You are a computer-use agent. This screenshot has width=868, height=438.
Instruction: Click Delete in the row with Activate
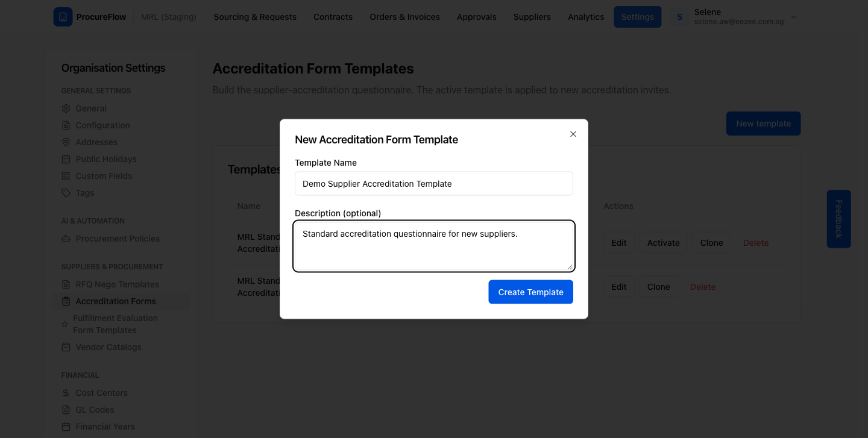point(756,243)
